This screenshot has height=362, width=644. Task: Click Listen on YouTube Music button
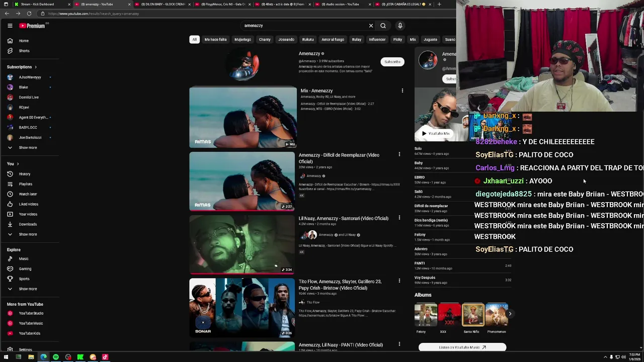462,347
